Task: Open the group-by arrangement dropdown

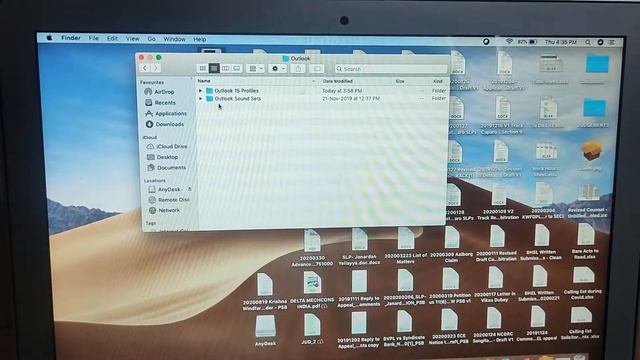Action: click(x=256, y=69)
